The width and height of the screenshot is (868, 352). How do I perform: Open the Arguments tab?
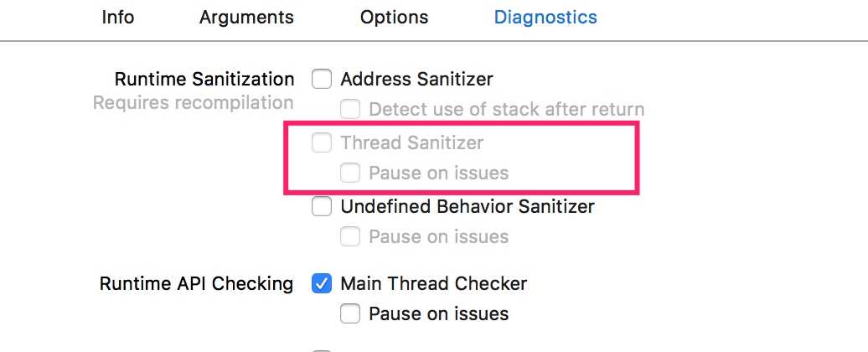point(246,17)
